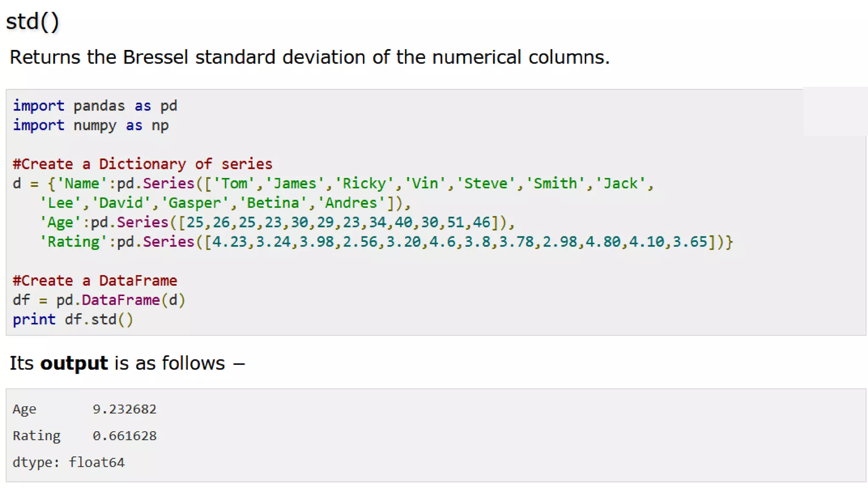
Task: Click 'pd.DataFrame(d)' in code
Action: pos(121,300)
